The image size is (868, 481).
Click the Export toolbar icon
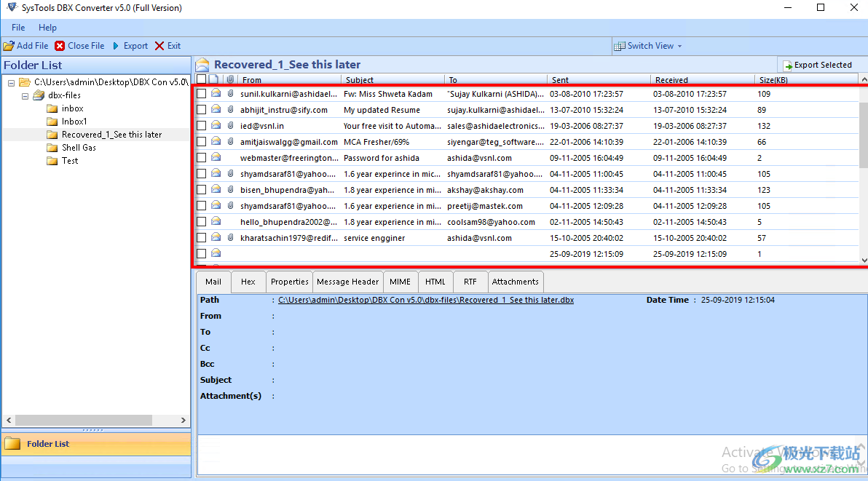click(117, 45)
